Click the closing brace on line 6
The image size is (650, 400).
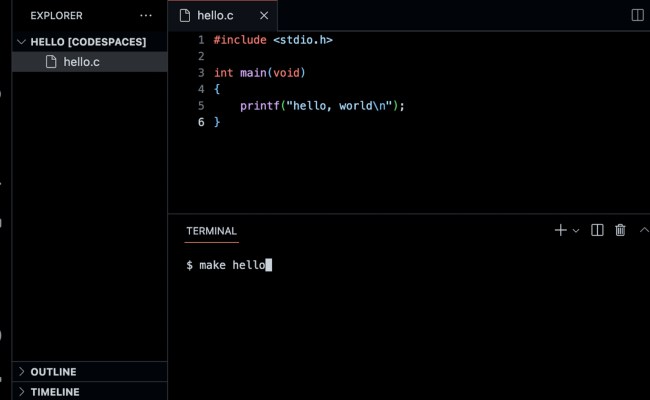click(x=217, y=122)
